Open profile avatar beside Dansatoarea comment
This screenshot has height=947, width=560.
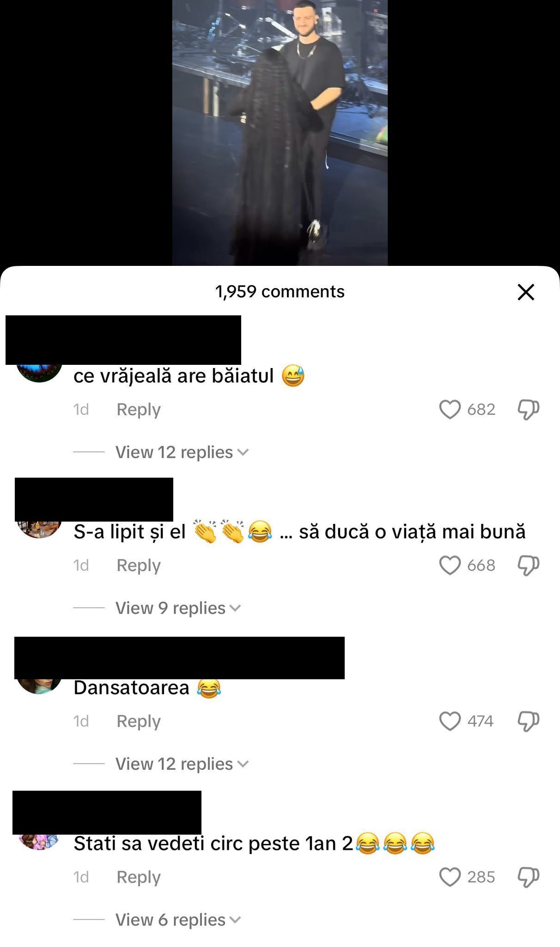click(39, 686)
